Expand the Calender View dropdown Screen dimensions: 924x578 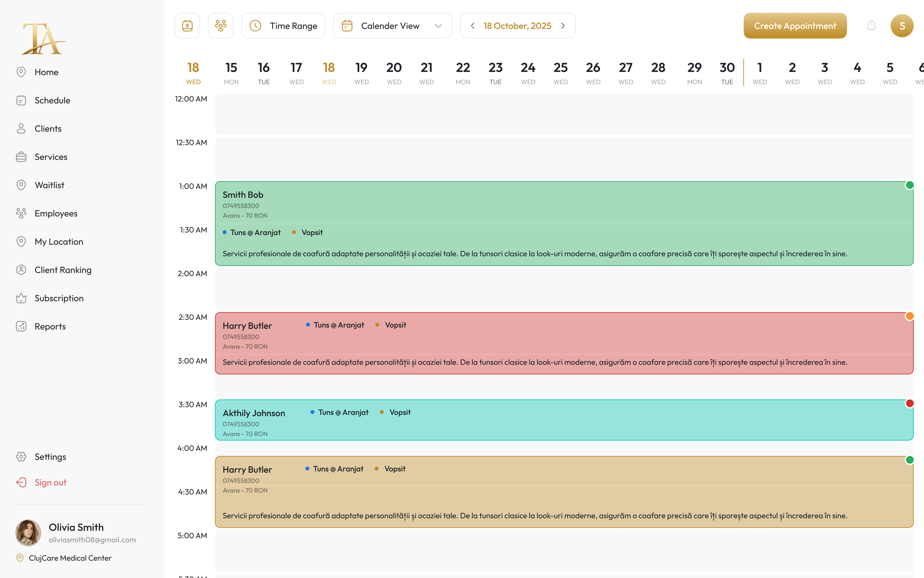tap(393, 26)
